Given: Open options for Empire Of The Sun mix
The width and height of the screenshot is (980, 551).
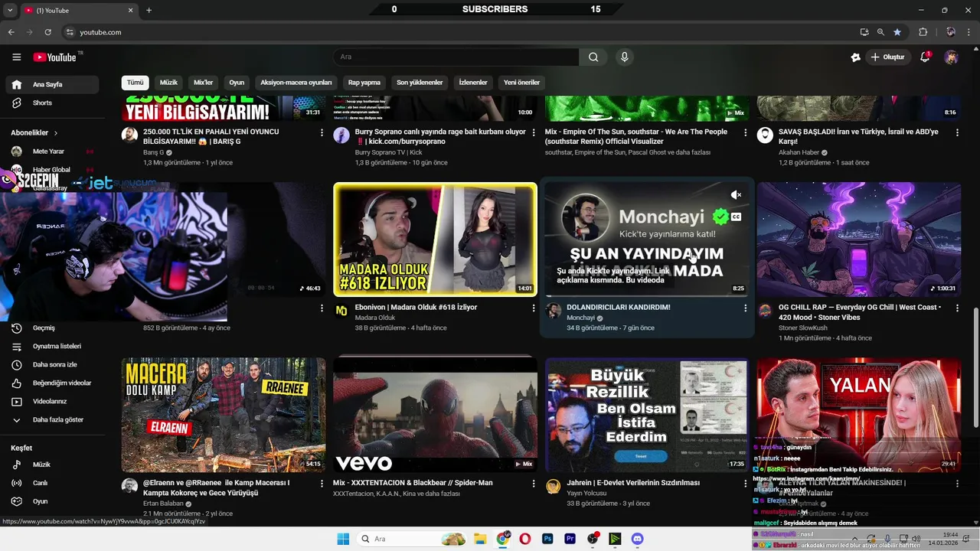Looking at the screenshot, I should 745,132.
